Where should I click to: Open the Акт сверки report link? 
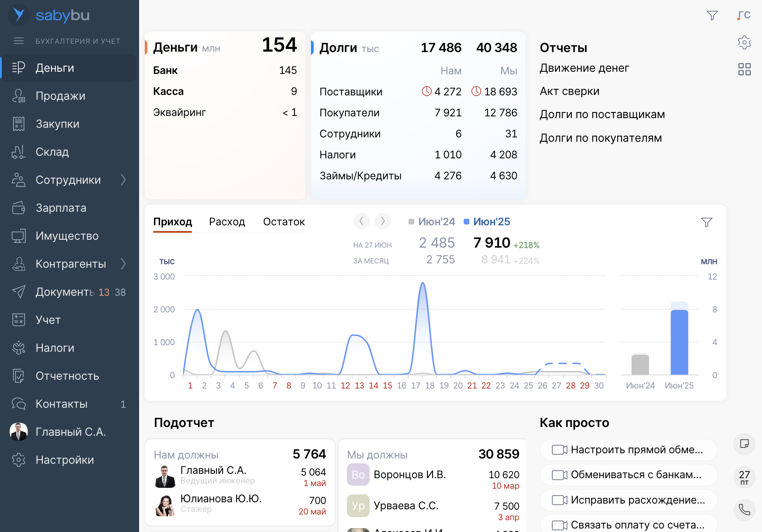point(569,91)
